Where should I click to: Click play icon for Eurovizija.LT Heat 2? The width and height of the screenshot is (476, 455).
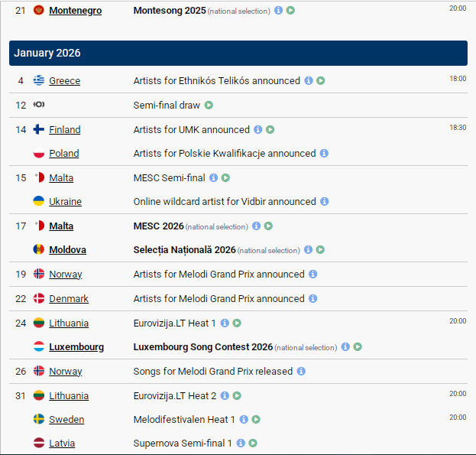(x=237, y=396)
